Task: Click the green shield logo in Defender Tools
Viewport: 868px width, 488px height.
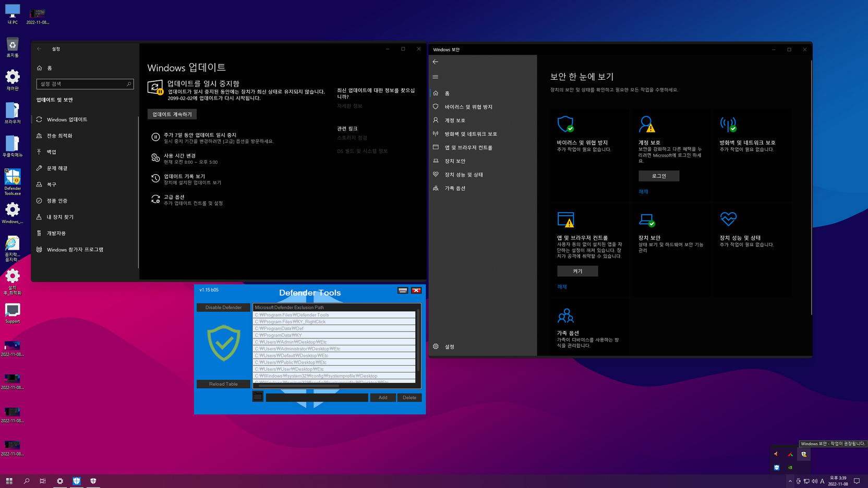Action: (223, 343)
